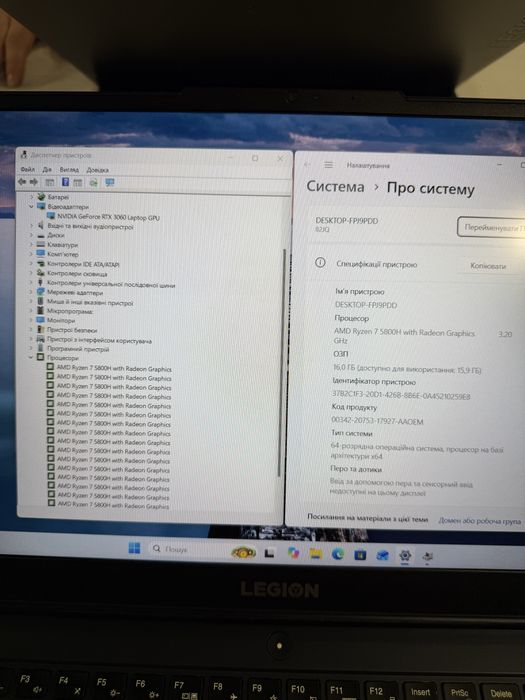
Task: Click the Копіювати button for device specs
Action: click(488, 266)
